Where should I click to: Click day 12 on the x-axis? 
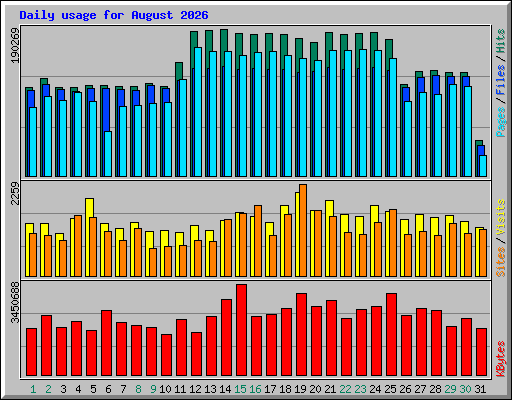click(195, 389)
